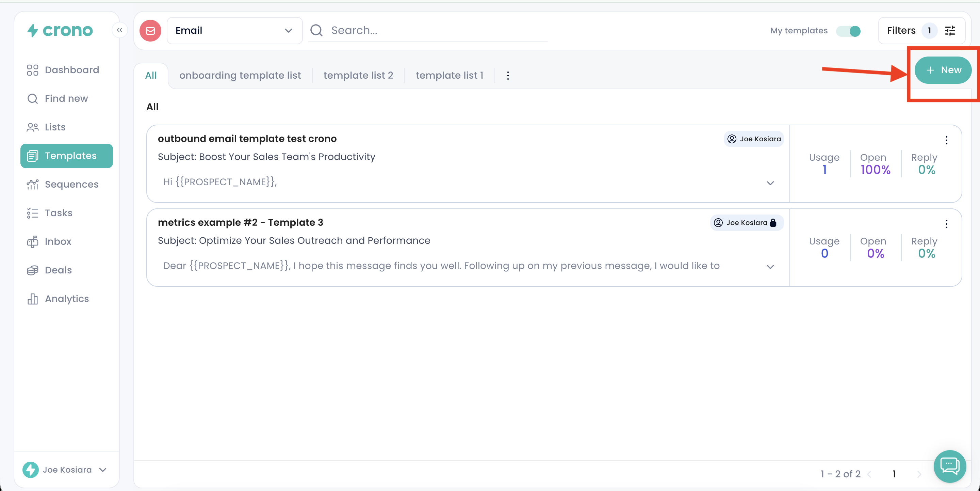Expand the outbound email template preview
The width and height of the screenshot is (980, 491).
coord(770,183)
